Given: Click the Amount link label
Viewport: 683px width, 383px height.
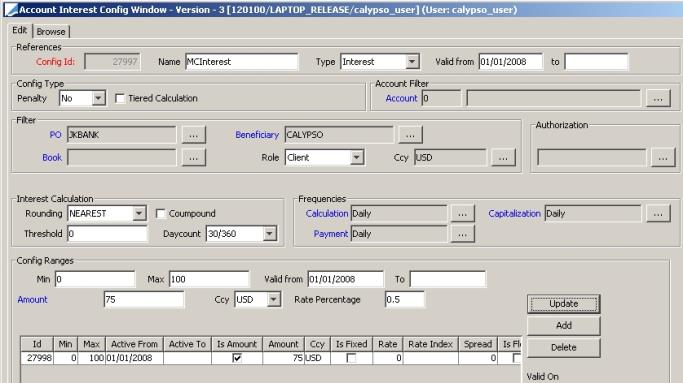Looking at the screenshot, I should click(x=32, y=300).
